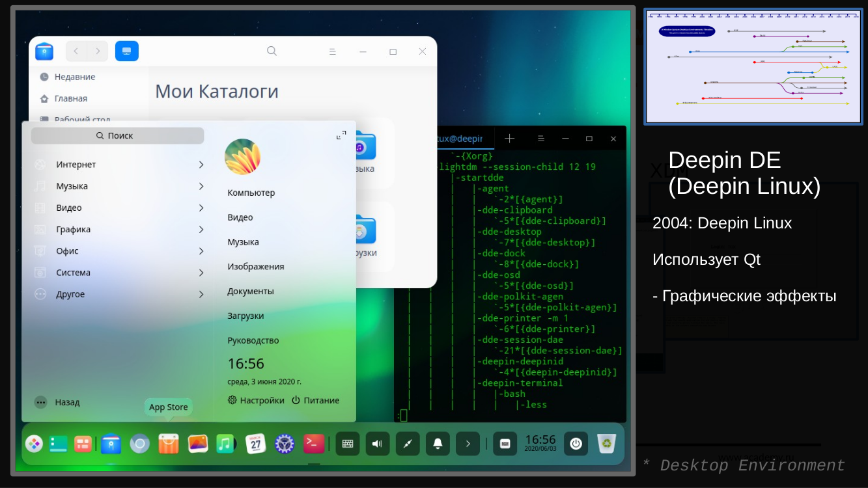This screenshot has width=868, height=488.
Task: Add a new terminal tab
Action: coord(510,139)
